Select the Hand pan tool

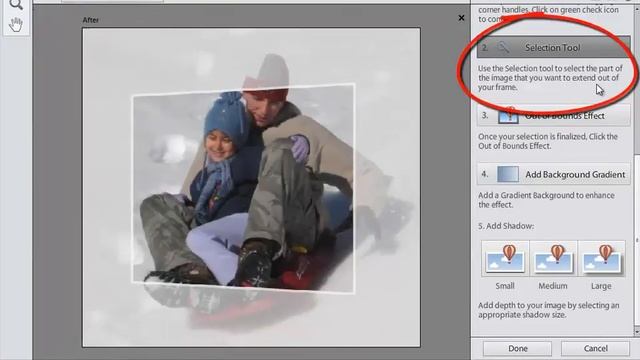[16, 24]
